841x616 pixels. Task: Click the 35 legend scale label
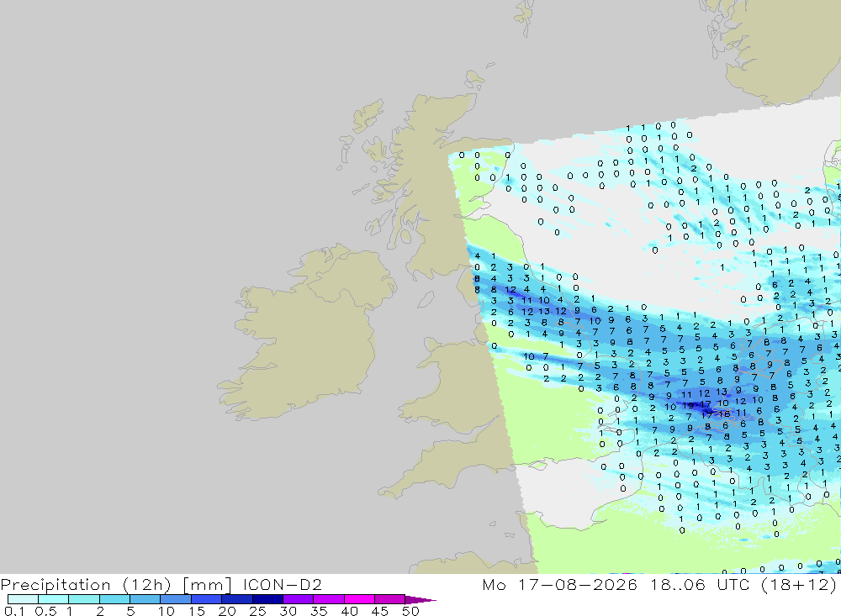[x=319, y=611]
